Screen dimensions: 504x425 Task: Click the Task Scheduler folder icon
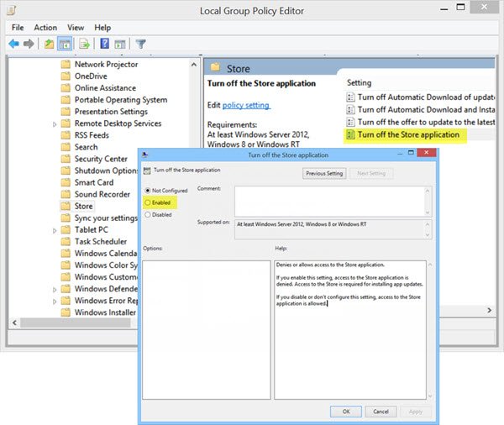(66, 241)
